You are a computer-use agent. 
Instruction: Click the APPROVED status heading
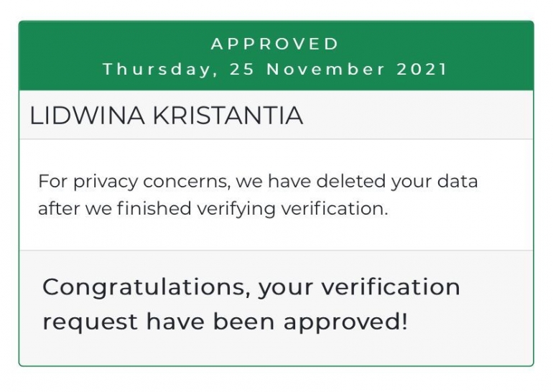click(x=275, y=44)
